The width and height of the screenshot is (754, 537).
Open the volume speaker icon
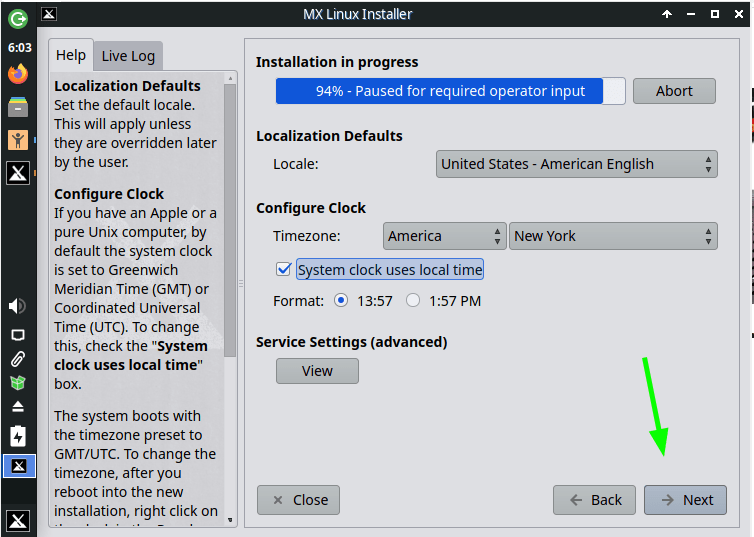click(x=17, y=306)
